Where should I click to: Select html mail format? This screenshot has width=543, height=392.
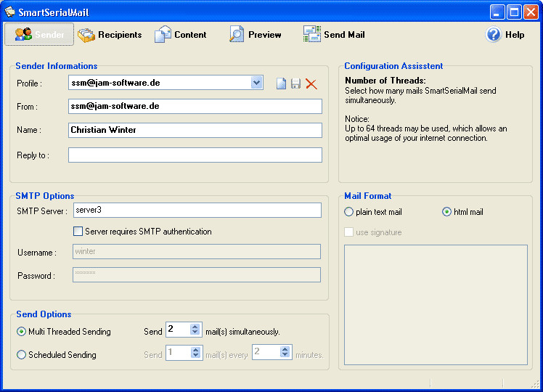coord(446,211)
